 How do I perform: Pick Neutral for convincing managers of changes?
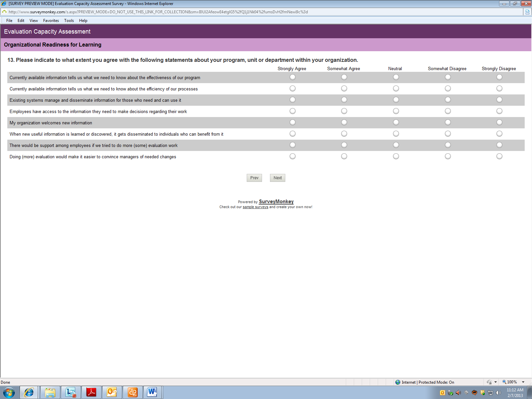396,156
